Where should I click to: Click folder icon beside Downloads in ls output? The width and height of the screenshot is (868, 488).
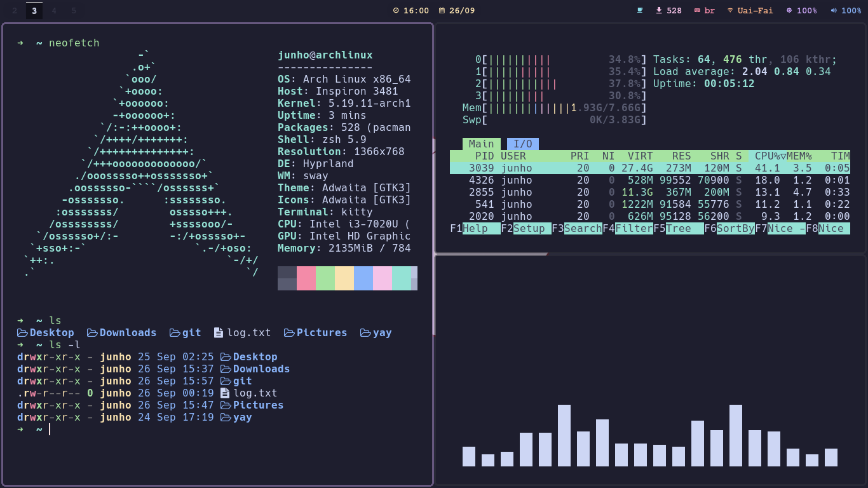[93, 332]
